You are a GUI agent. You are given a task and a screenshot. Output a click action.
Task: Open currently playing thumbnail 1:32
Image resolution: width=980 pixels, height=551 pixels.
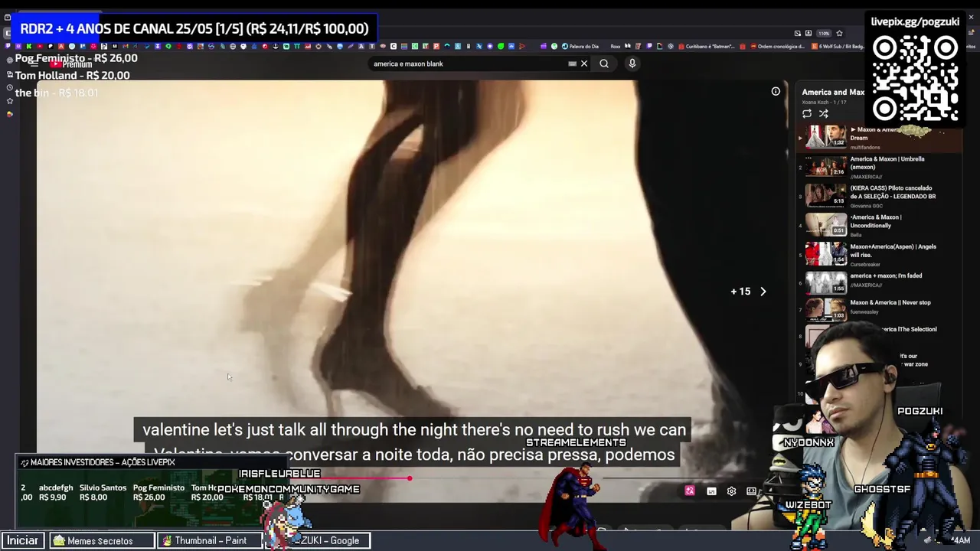coord(825,136)
